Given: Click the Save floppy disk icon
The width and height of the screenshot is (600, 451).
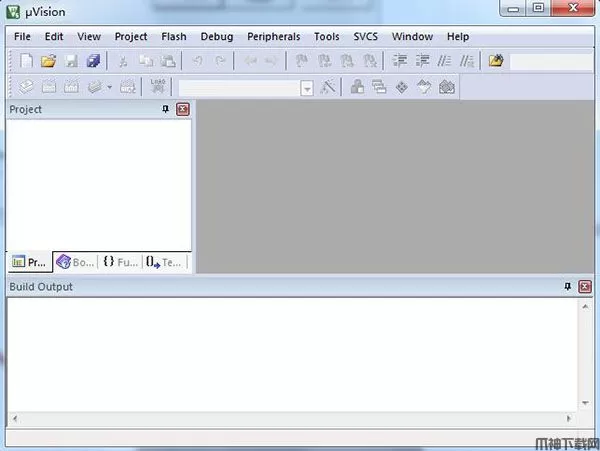Looking at the screenshot, I should [71, 61].
